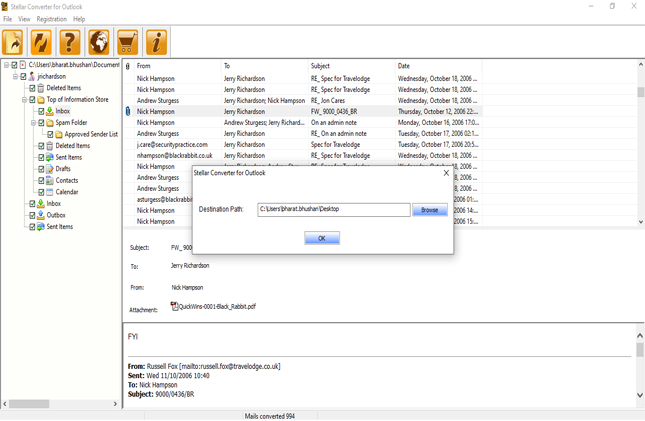Uncheck the Approved Sender List checkbox
This screenshot has width=645, height=421.
pyautogui.click(x=50, y=134)
